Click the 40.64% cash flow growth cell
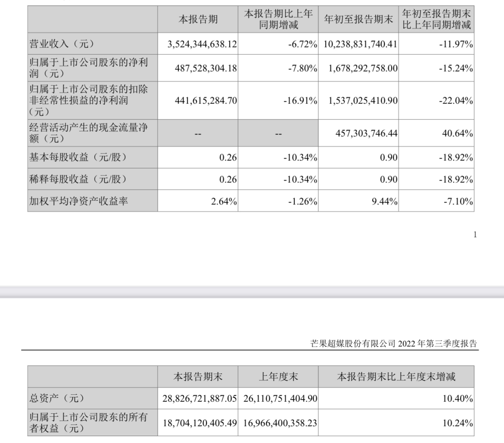This screenshot has width=504, height=443. pos(457,133)
